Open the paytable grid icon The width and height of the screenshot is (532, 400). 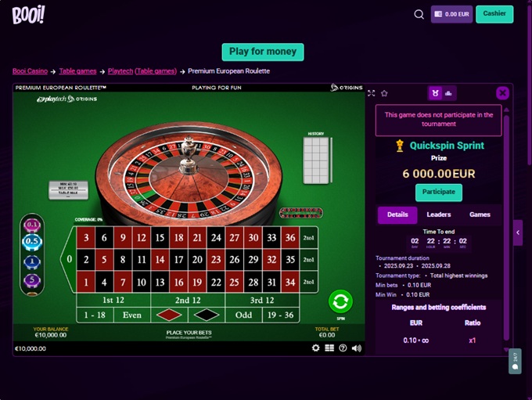(x=329, y=348)
